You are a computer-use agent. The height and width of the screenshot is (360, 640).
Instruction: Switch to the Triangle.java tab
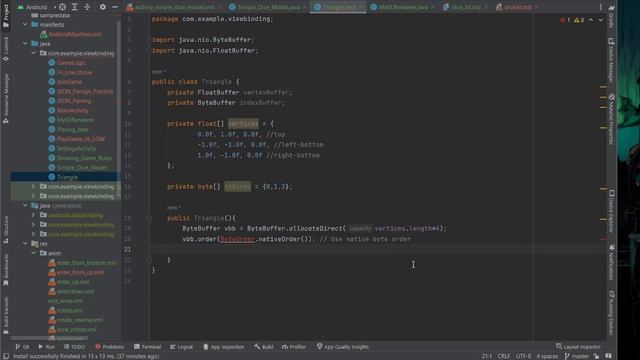pyautogui.click(x=338, y=7)
